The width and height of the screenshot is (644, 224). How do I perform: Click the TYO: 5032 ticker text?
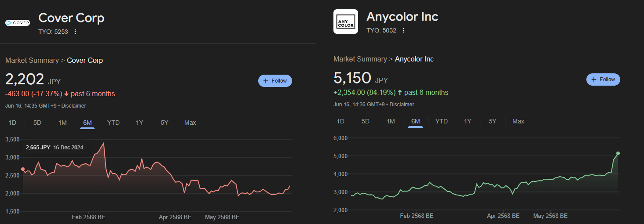tap(381, 30)
